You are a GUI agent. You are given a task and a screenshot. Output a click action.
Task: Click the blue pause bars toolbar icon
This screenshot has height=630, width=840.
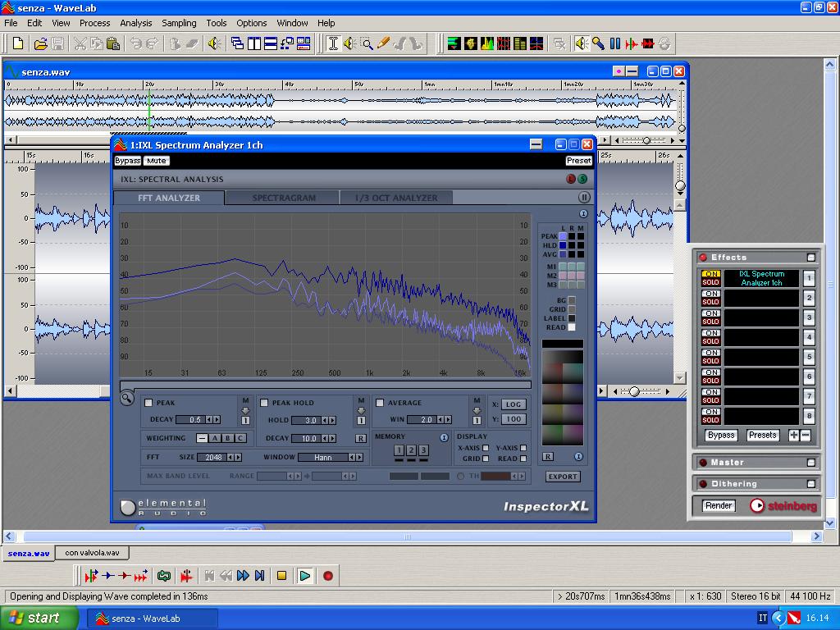(x=615, y=43)
